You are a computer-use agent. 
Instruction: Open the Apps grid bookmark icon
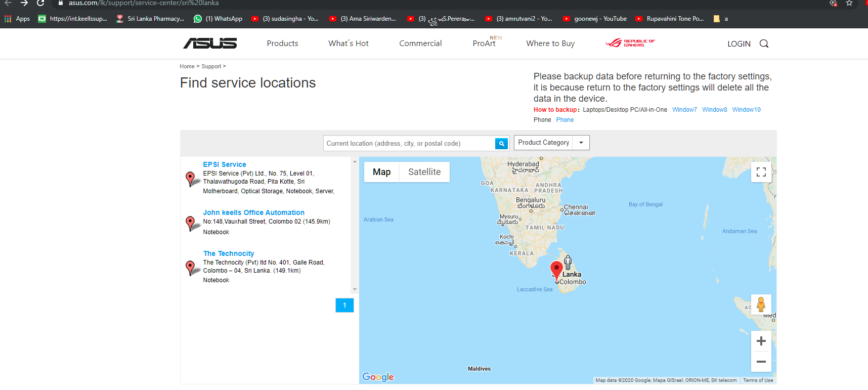pos(8,19)
